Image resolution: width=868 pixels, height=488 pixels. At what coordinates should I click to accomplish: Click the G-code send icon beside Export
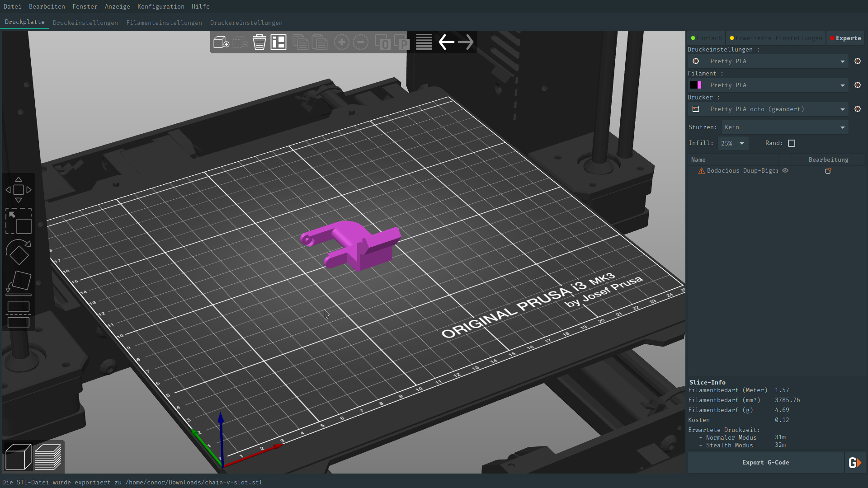[855, 463]
